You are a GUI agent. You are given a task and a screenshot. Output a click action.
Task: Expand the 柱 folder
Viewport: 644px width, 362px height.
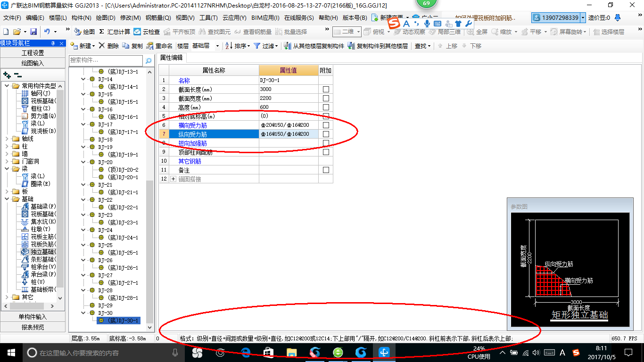7,146
